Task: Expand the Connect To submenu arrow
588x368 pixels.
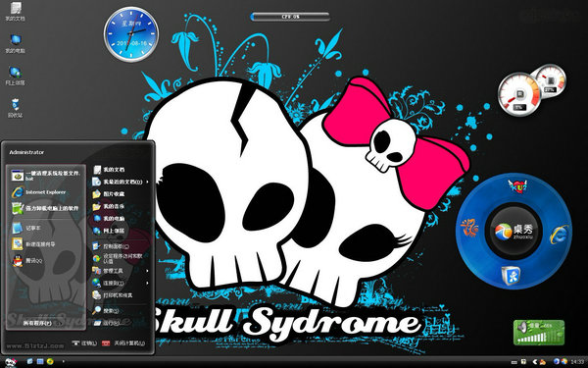Action: coord(147,283)
